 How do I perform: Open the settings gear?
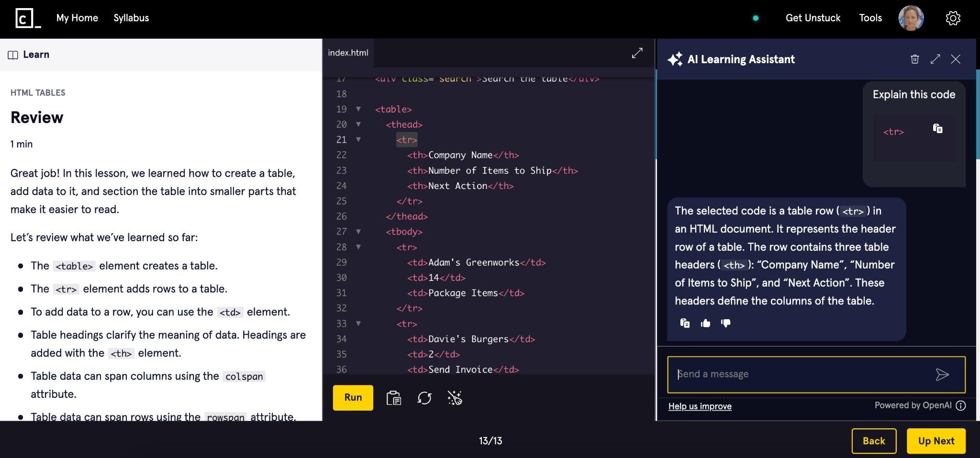click(x=953, y=18)
